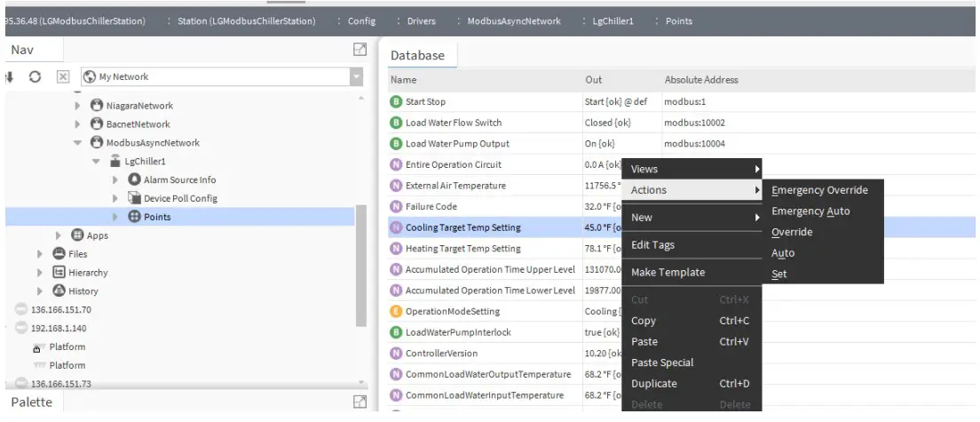This screenshot has height=422, width=980.
Task: Select Emergency Override from Actions submenu
Action: pos(819,190)
